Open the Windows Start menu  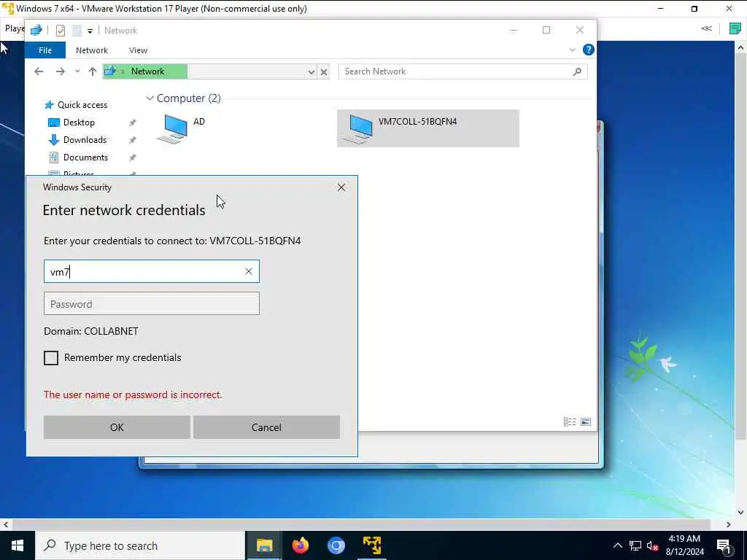pos(18,545)
